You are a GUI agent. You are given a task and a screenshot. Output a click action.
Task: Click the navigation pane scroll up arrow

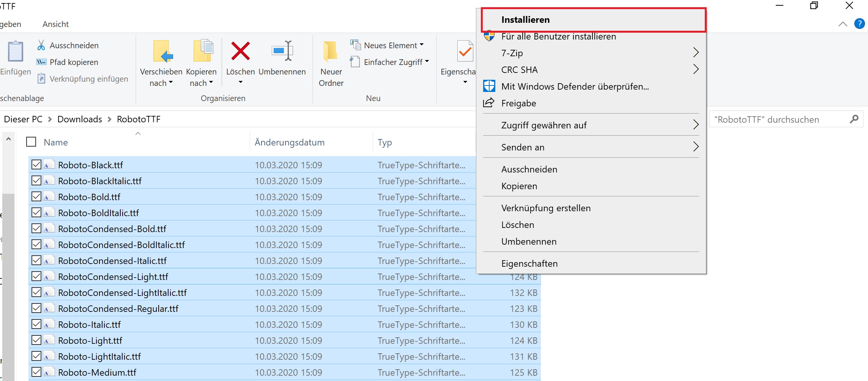tap(8, 139)
